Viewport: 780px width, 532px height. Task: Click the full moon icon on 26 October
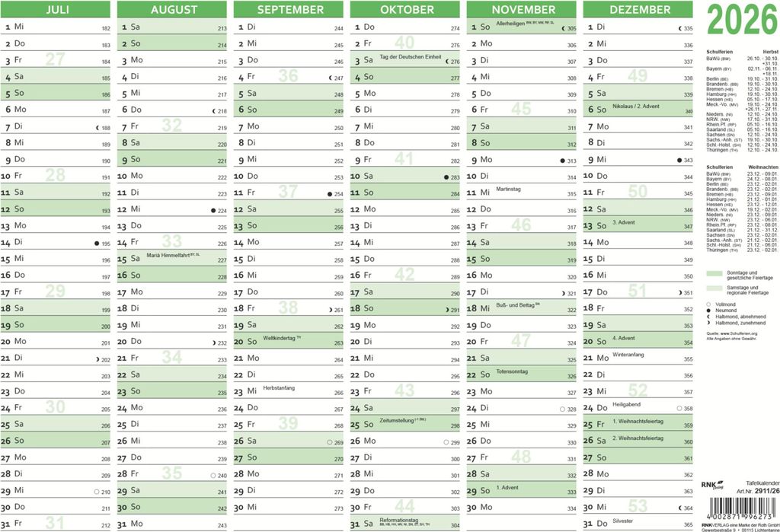click(x=446, y=442)
